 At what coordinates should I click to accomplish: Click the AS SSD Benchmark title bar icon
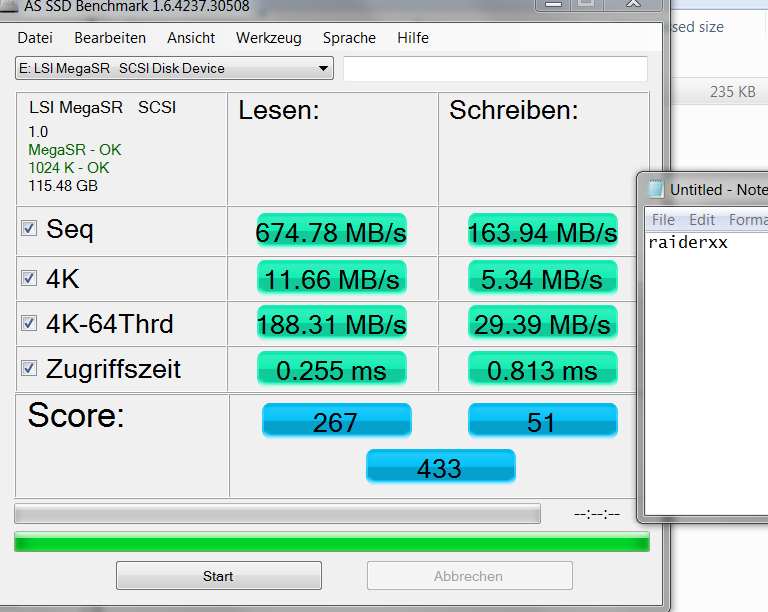point(8,6)
